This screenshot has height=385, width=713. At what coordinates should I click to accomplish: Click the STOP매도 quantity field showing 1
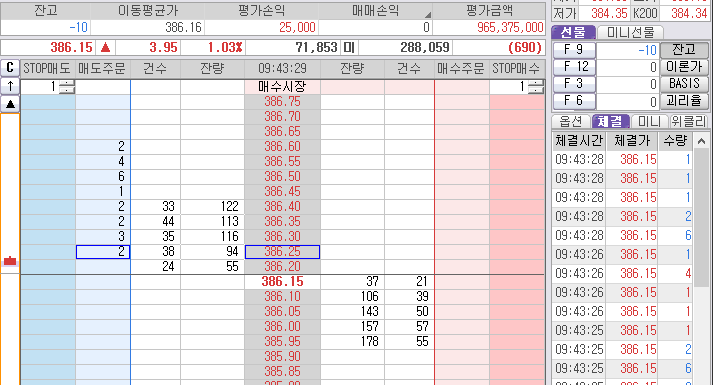[x=40, y=86]
